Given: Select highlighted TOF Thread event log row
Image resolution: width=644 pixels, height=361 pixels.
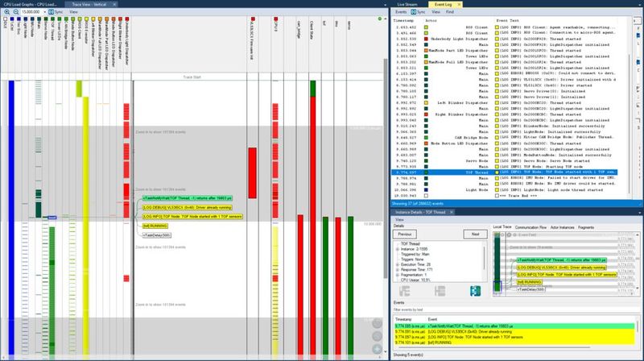Looking at the screenshot, I should [x=505, y=172].
